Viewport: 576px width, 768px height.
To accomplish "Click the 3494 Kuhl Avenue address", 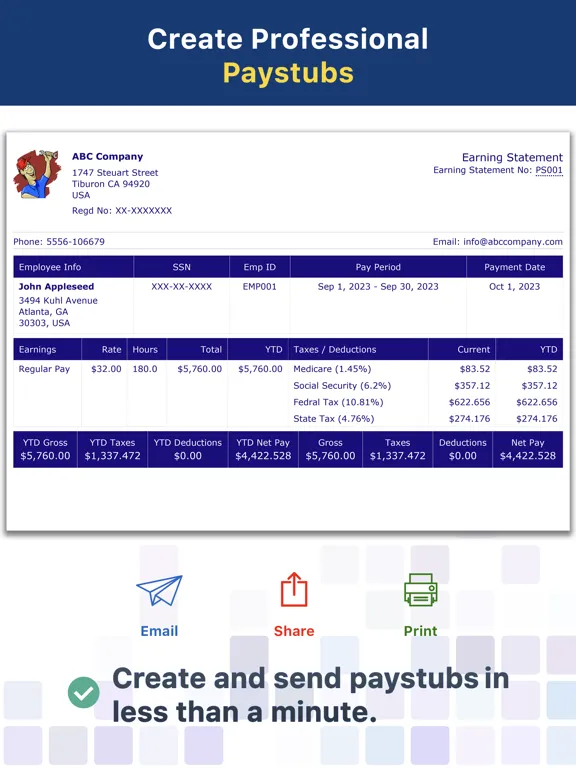I will point(58,300).
